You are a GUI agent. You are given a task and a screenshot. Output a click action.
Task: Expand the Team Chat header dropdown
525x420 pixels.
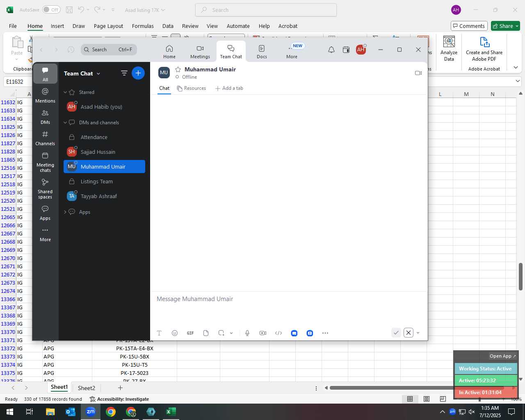coord(98,74)
